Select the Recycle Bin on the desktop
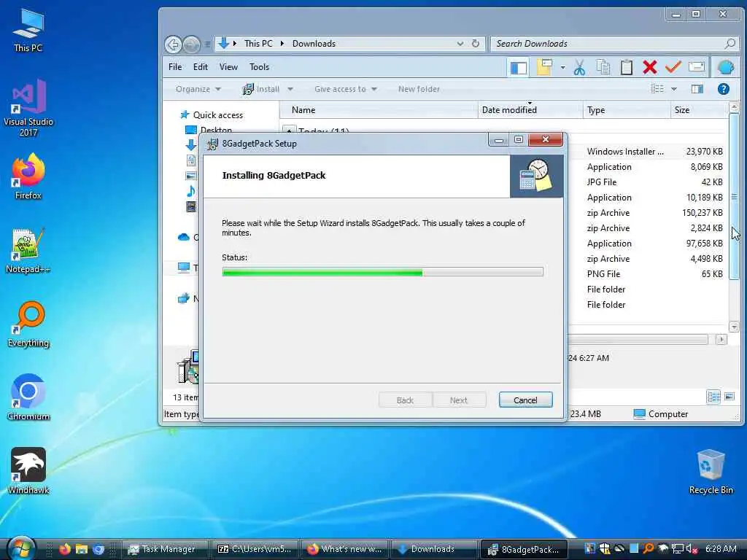The image size is (747, 560). coord(711,472)
